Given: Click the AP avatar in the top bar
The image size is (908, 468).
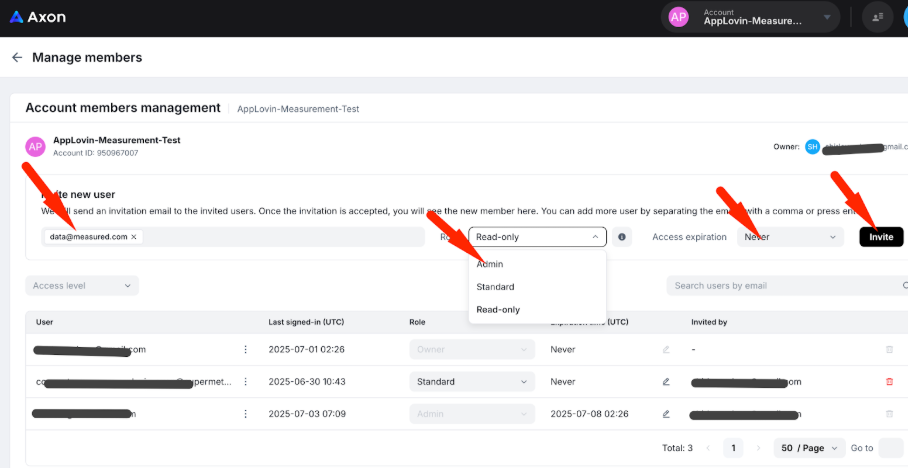Looking at the screenshot, I should [678, 17].
